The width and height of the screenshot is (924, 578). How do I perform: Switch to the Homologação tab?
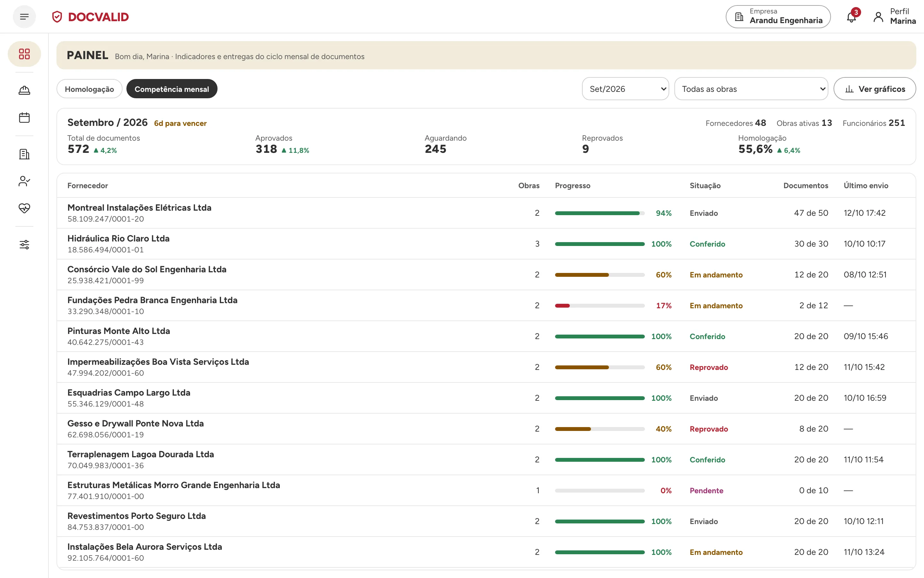click(x=89, y=89)
